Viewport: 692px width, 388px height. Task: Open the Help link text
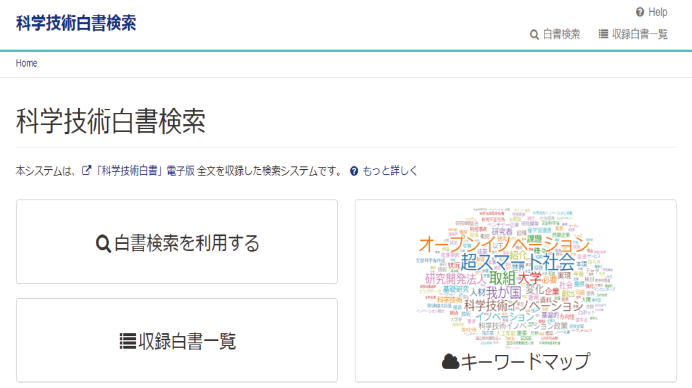658,12
